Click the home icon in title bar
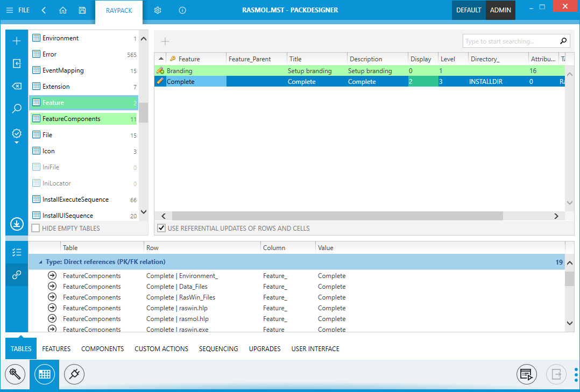 [63, 10]
